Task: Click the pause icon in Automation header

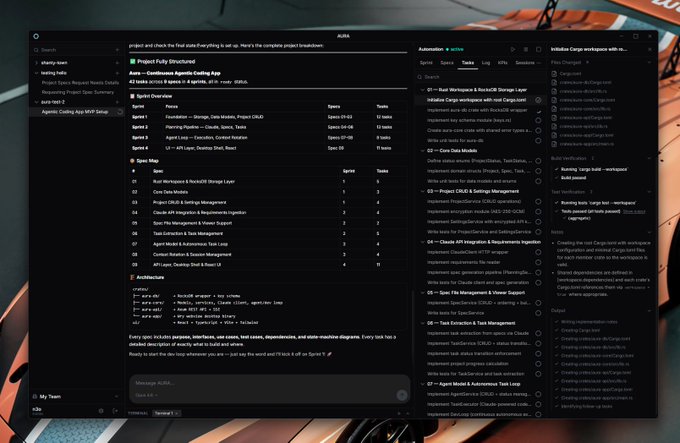Action: 526,48
